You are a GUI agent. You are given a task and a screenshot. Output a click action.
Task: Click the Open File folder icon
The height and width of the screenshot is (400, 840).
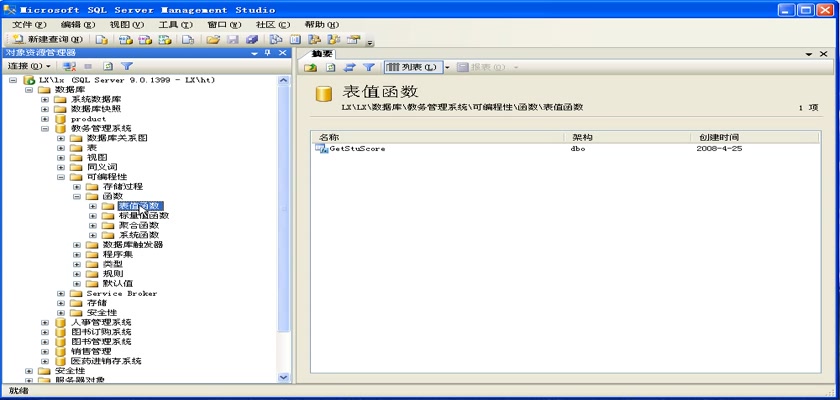213,40
